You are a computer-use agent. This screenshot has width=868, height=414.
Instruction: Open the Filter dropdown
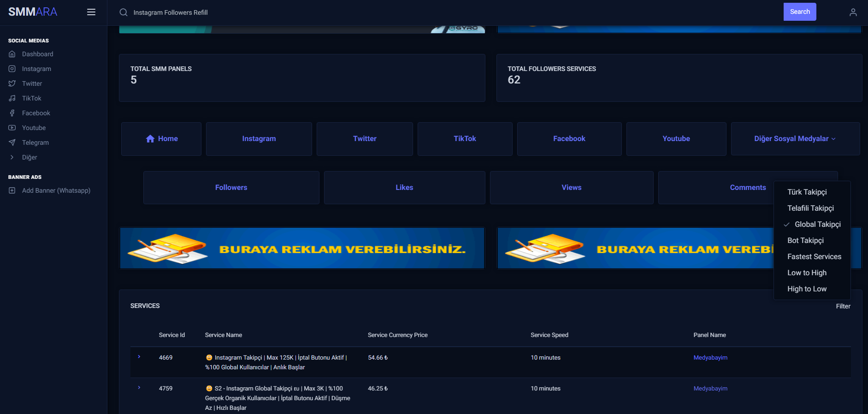843,306
